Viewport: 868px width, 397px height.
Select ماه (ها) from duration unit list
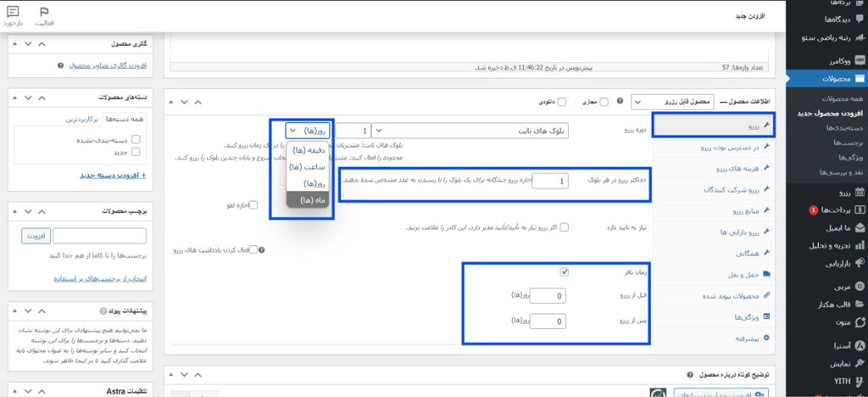(x=303, y=199)
